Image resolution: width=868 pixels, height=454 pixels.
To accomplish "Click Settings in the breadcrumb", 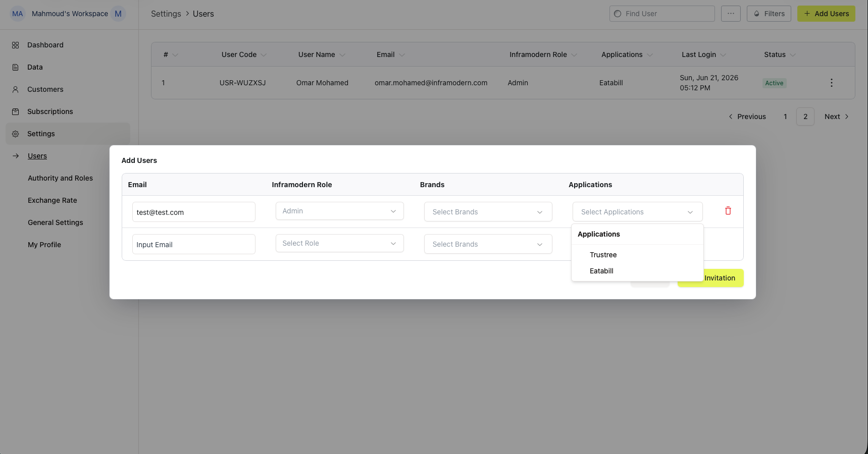I will [166, 14].
